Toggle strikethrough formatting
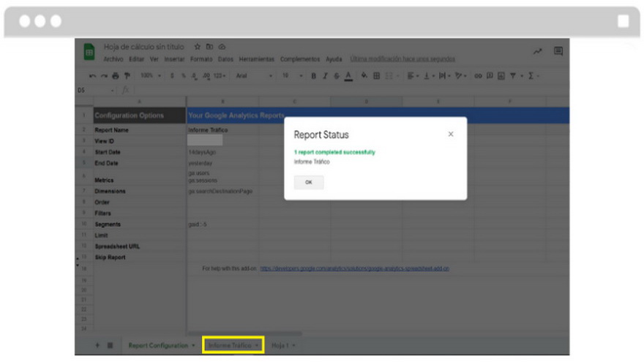Image resolution: width=644 pixels, height=362 pixels. click(x=337, y=76)
